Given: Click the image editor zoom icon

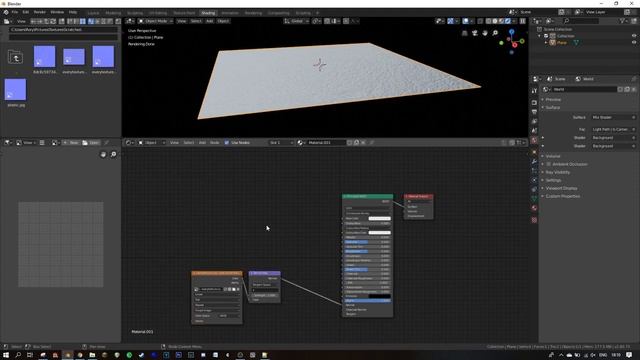Looking at the screenshot, I should (113, 154).
